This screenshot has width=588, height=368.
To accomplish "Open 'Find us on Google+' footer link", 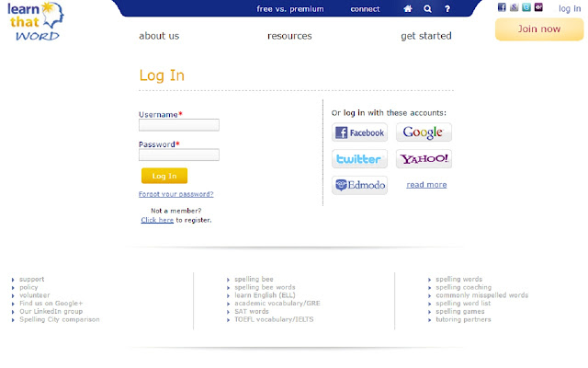I will pyautogui.click(x=51, y=304).
